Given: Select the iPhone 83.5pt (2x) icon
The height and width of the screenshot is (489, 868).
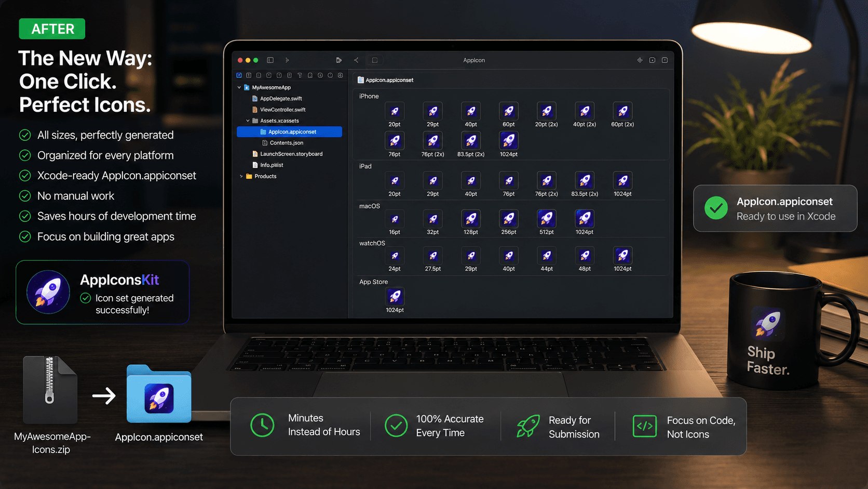Looking at the screenshot, I should pos(471,141).
